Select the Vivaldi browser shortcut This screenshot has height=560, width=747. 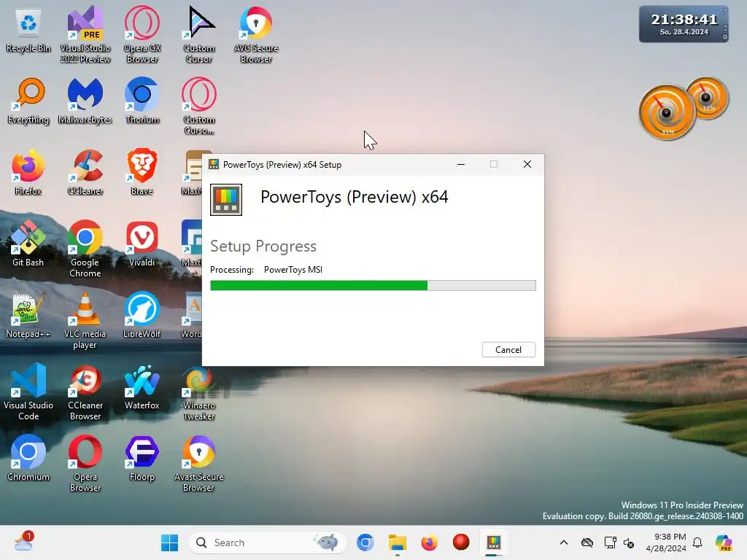pyautogui.click(x=142, y=244)
